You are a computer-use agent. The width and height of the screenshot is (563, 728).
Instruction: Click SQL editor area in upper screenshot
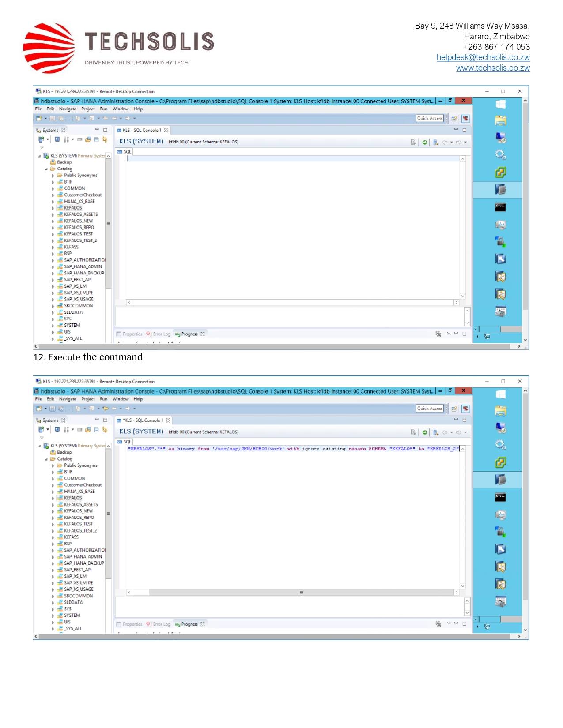[292, 227]
